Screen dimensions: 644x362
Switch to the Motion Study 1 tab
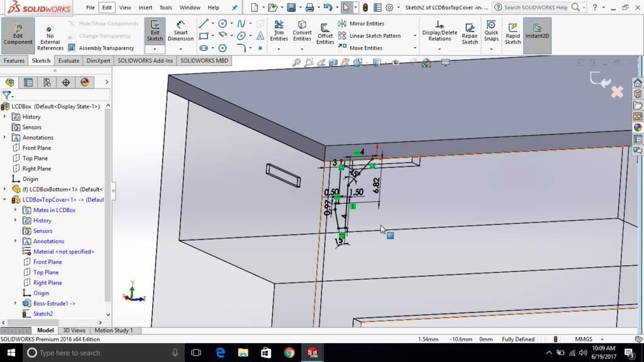[x=114, y=331]
